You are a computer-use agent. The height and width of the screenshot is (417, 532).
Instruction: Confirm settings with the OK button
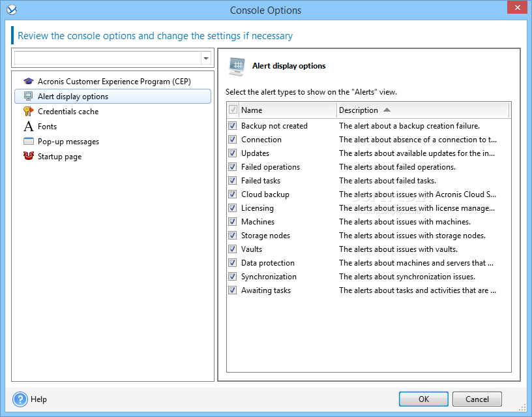click(x=423, y=399)
